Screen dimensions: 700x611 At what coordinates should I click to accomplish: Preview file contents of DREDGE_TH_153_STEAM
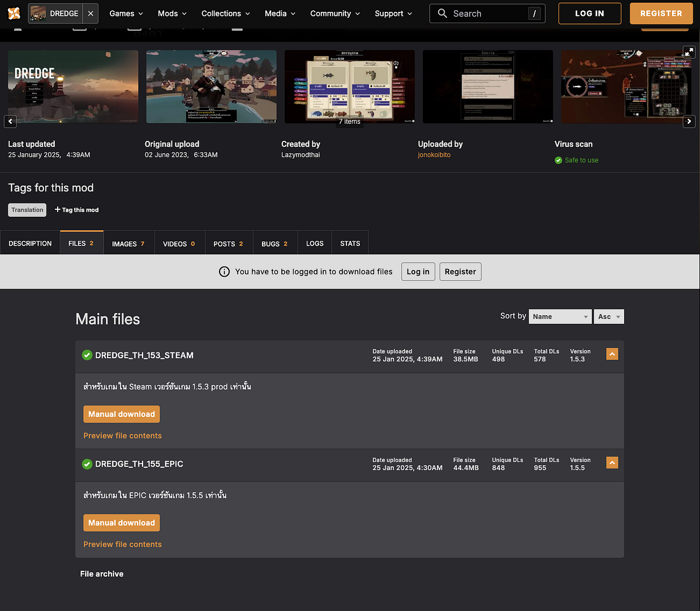pyautogui.click(x=122, y=436)
